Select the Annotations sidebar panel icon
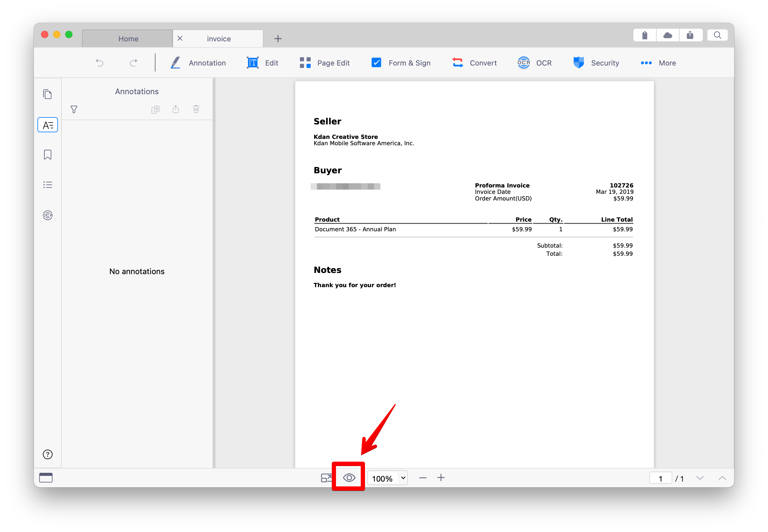 [x=48, y=125]
